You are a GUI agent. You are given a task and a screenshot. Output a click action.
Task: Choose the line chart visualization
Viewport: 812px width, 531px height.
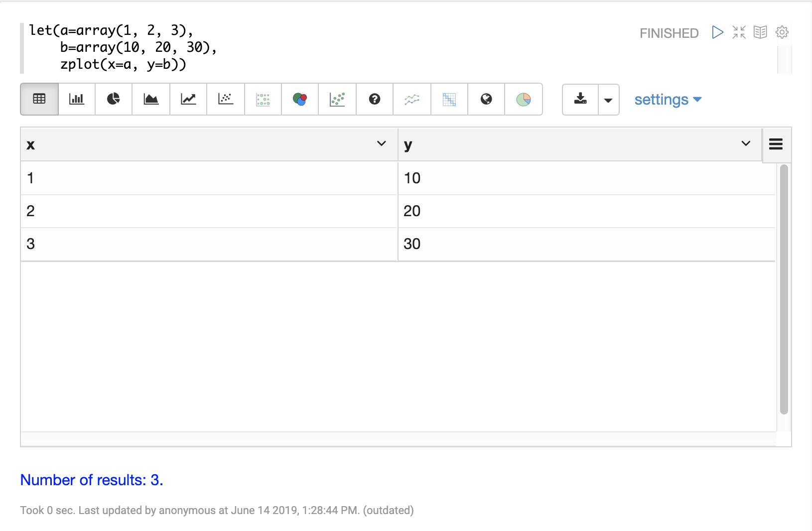point(188,99)
